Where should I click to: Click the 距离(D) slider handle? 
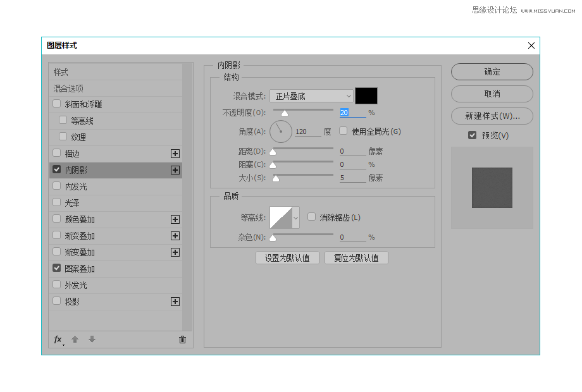pos(273,152)
